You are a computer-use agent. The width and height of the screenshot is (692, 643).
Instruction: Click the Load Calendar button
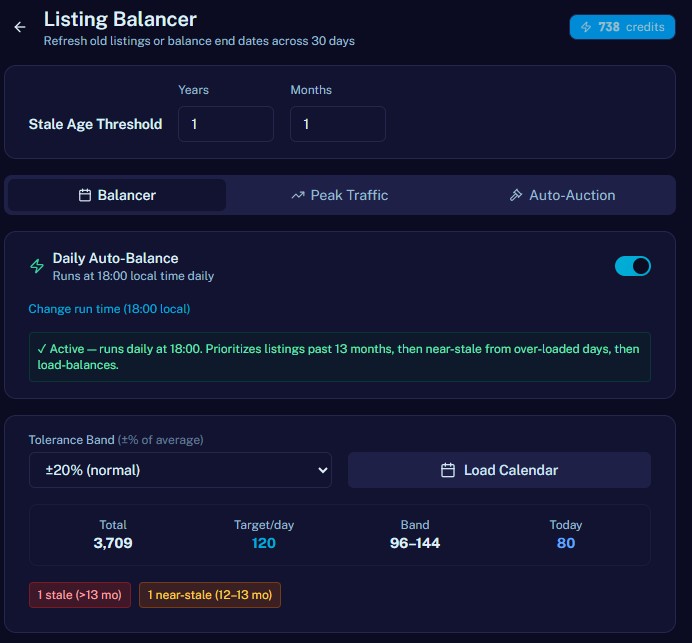(499, 470)
